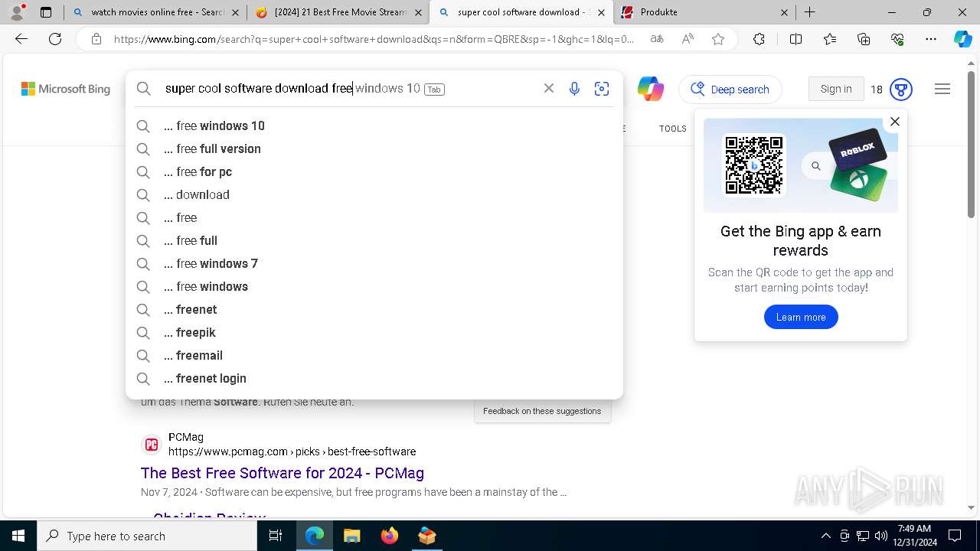Screen dimensions: 980x551
Task: Refresh the page with the reload icon
Action: tap(55, 39)
